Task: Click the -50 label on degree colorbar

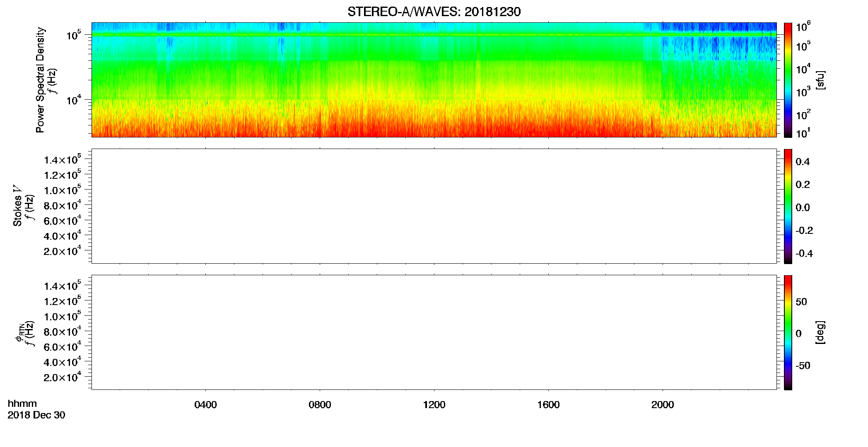Action: (x=803, y=365)
